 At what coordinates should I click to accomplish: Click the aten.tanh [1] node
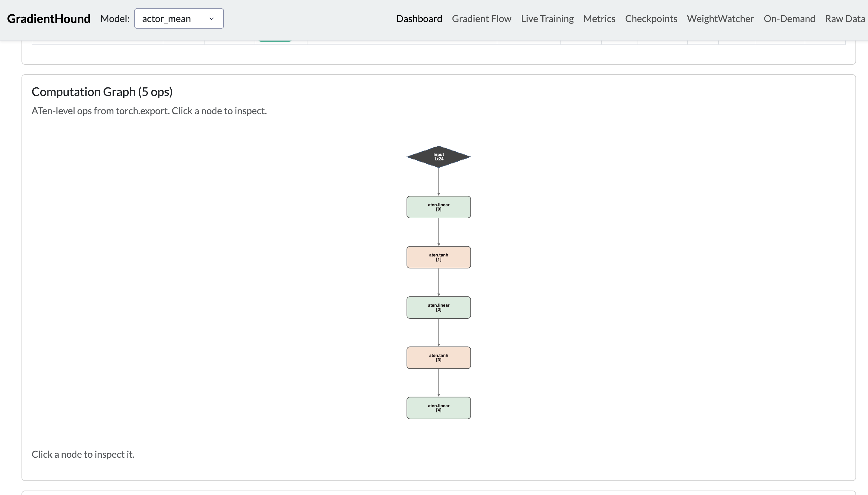coord(438,257)
